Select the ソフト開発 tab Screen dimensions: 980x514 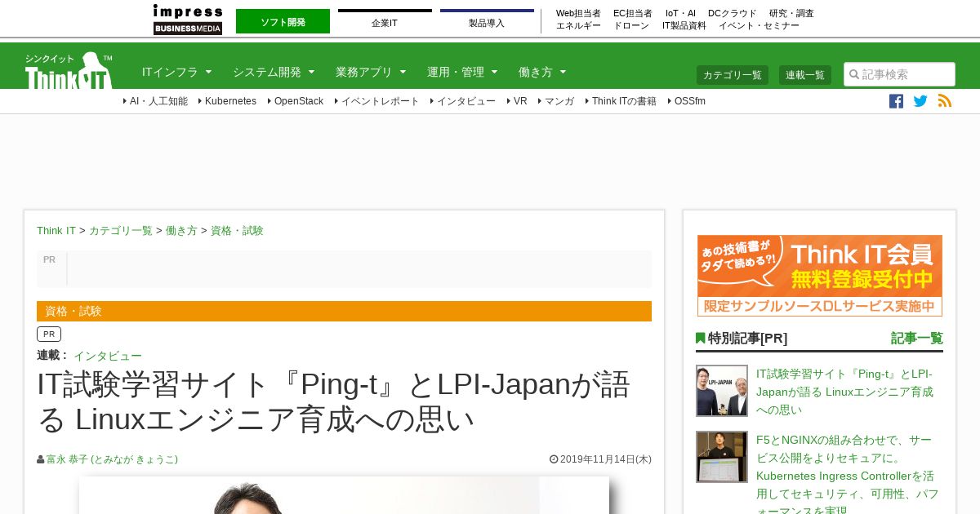pyautogui.click(x=283, y=22)
